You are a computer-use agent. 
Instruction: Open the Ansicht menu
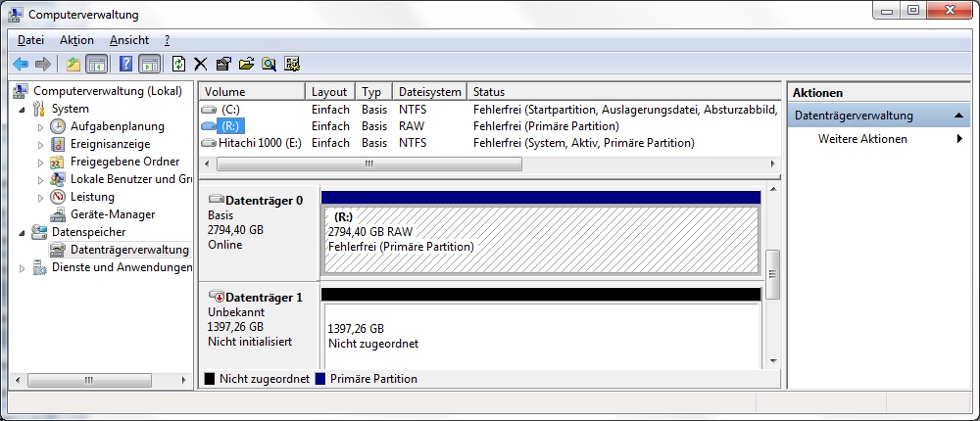(x=129, y=40)
